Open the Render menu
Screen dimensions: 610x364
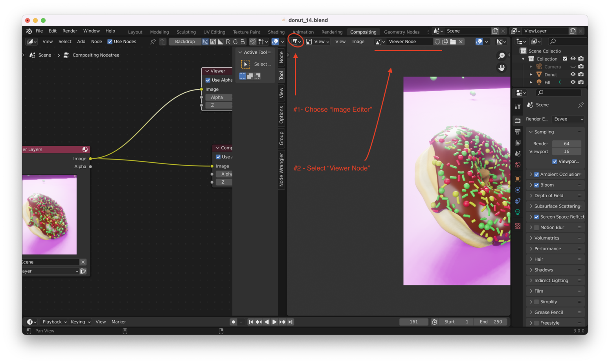pyautogui.click(x=70, y=31)
